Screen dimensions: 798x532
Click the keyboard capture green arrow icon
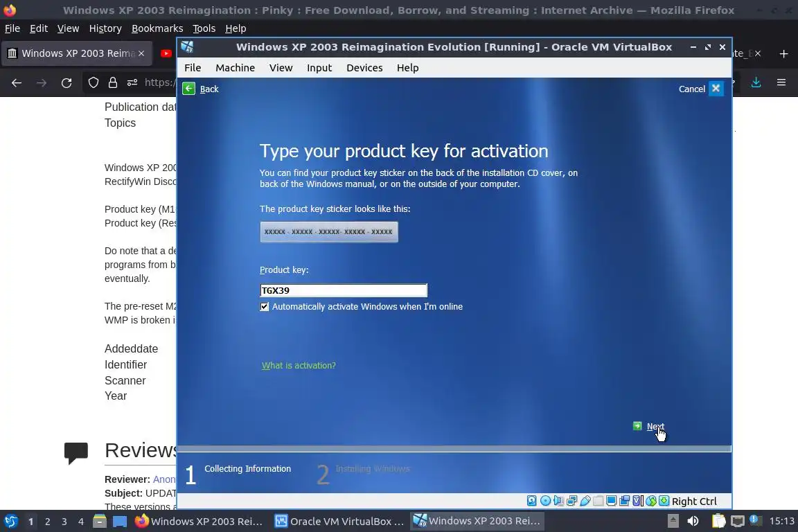pos(664,501)
